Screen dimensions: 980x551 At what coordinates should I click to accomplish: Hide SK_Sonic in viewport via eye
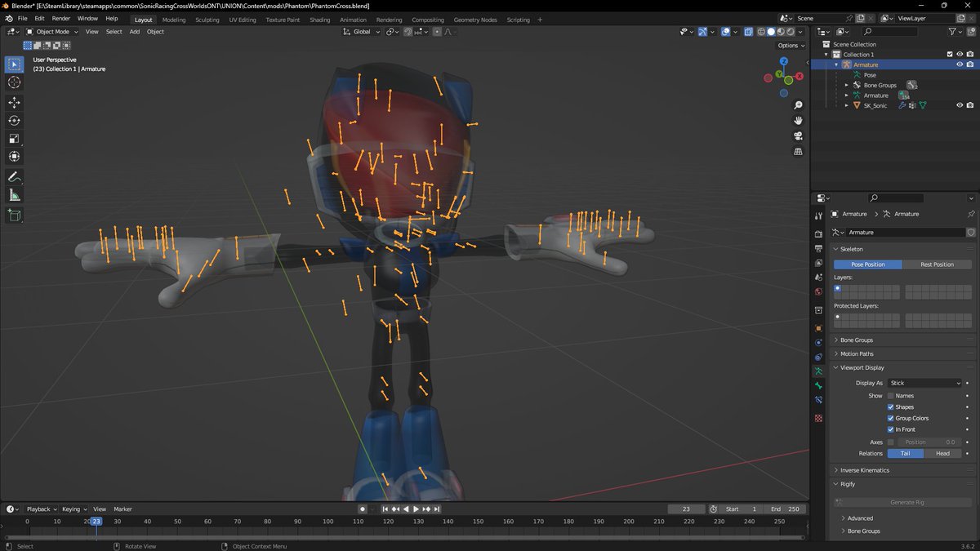click(x=960, y=105)
